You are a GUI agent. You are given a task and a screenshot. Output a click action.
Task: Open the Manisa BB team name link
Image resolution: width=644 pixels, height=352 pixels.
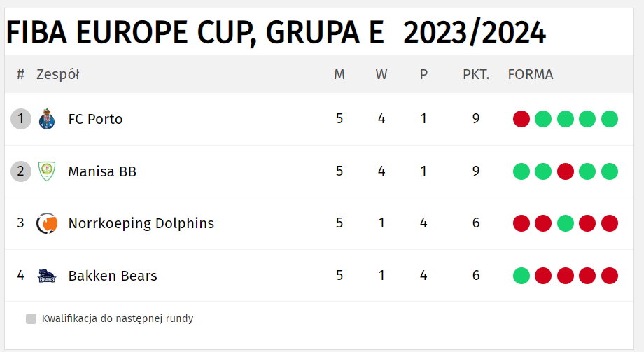point(102,171)
